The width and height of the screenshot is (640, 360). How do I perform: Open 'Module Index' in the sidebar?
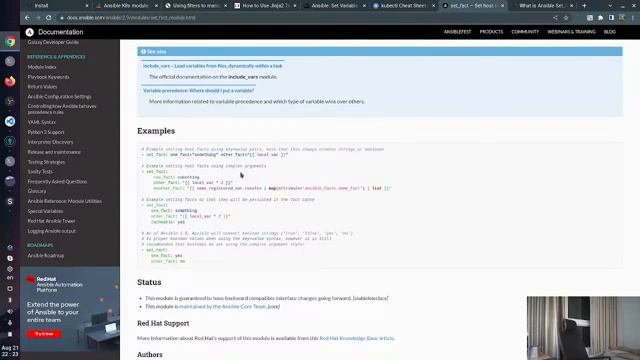(x=42, y=67)
